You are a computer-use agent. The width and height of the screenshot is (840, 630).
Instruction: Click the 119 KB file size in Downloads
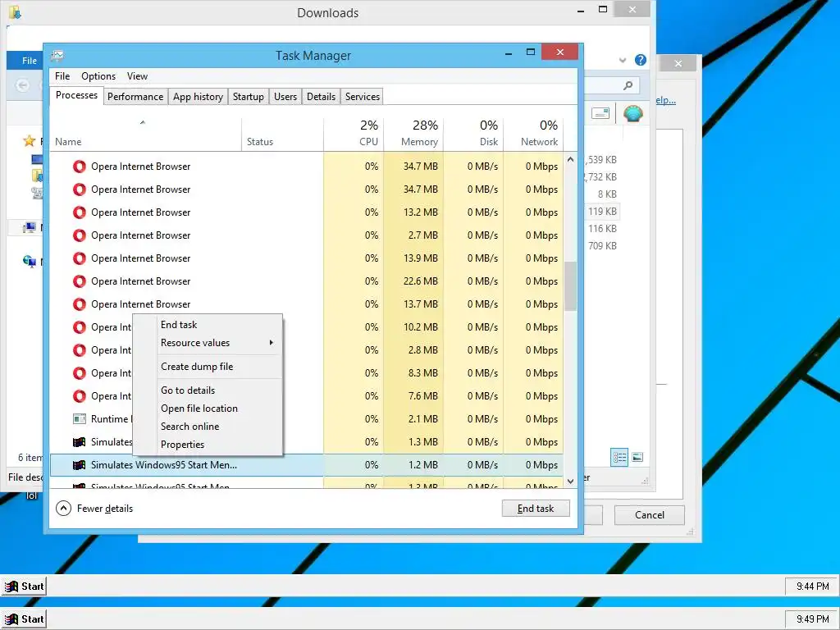tap(602, 211)
